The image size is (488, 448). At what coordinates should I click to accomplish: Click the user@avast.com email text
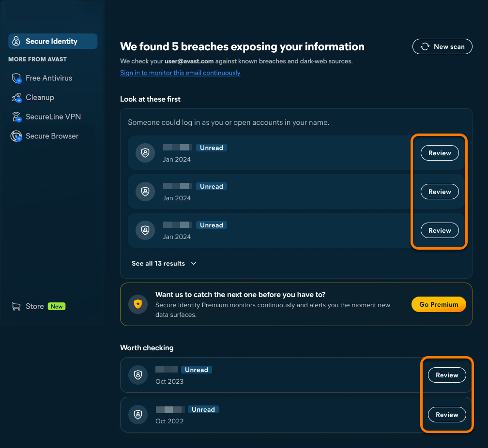pyautogui.click(x=189, y=61)
